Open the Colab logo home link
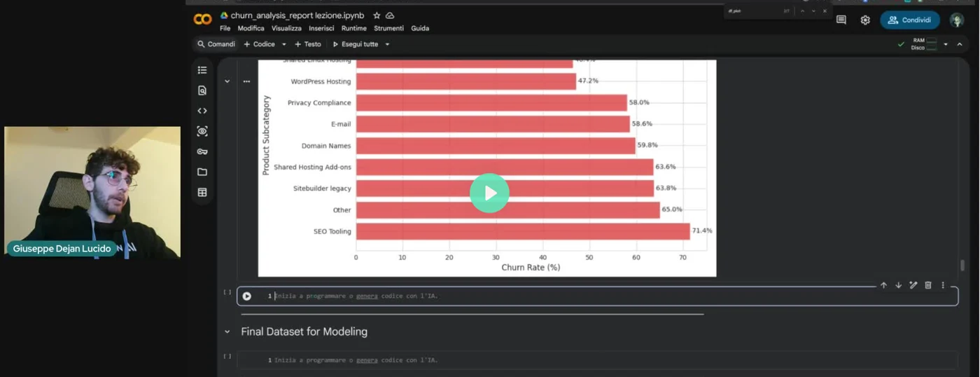 tap(203, 20)
